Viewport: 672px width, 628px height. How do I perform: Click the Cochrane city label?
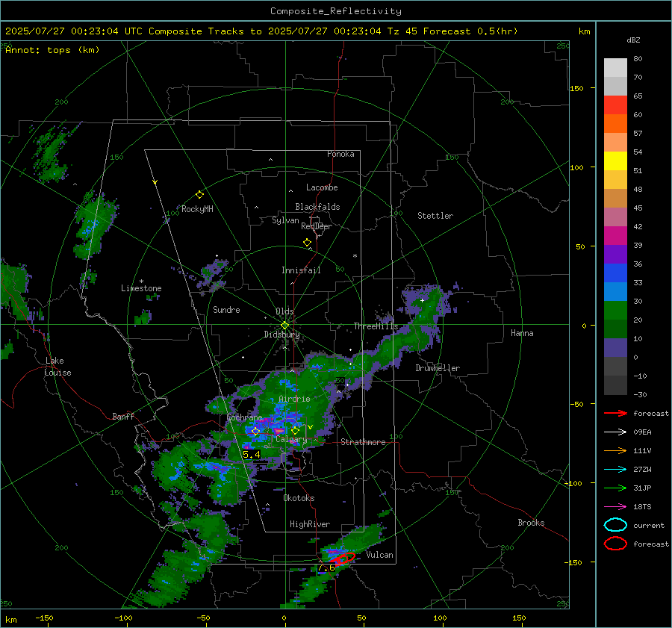click(x=244, y=417)
